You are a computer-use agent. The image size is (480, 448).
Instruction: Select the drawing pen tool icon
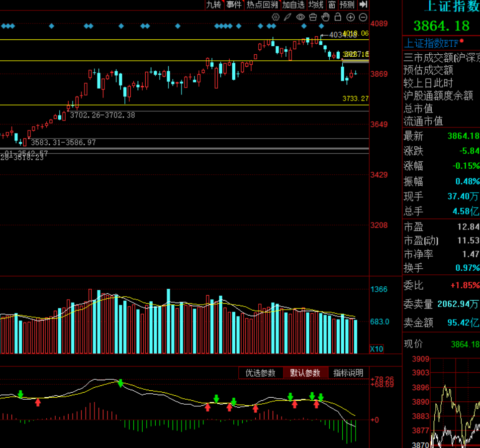point(288,17)
